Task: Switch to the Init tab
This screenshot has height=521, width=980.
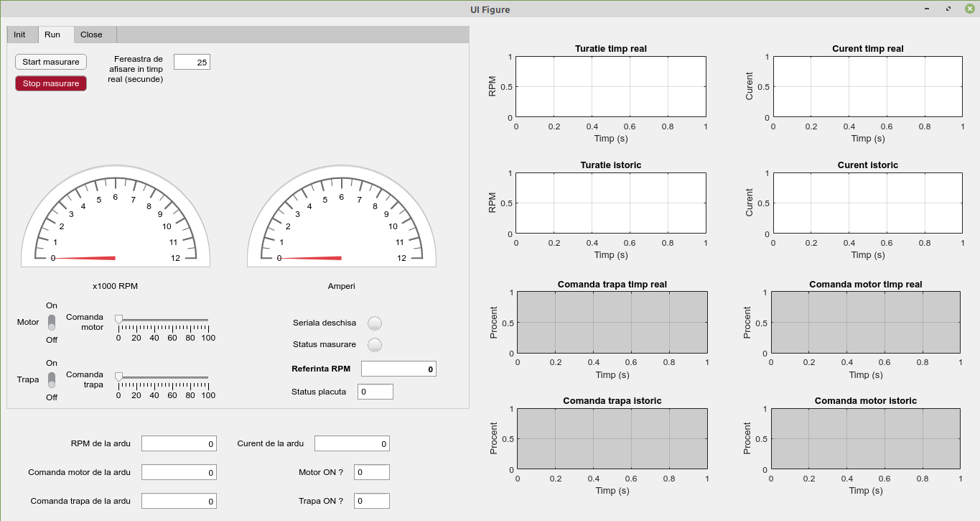Action: pyautogui.click(x=19, y=34)
